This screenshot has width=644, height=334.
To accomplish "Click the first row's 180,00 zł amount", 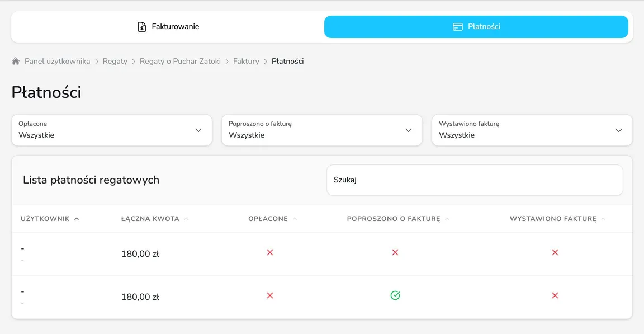I will tap(140, 254).
